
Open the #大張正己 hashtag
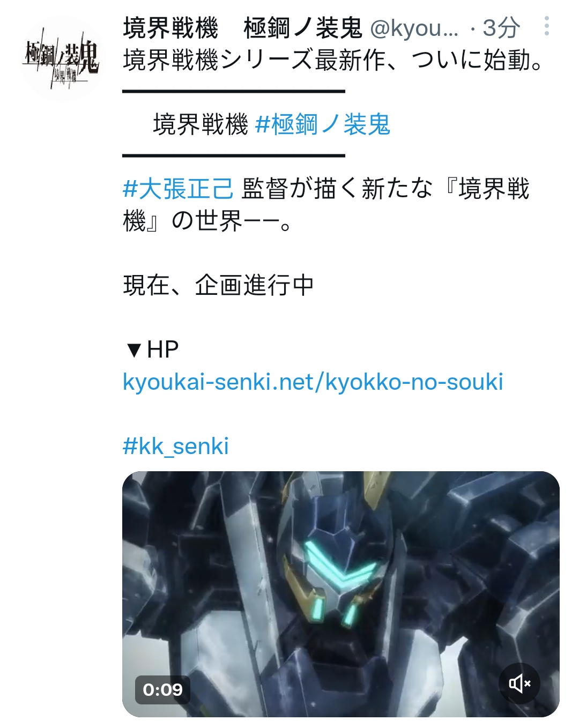point(178,189)
